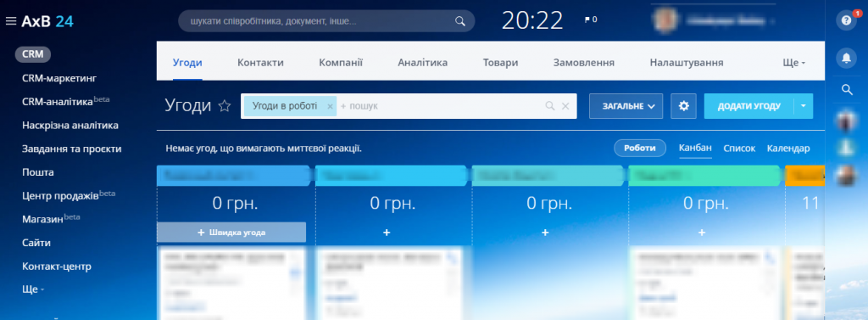Switch to the Угоди tab
This screenshot has height=320, width=868.
tap(187, 63)
